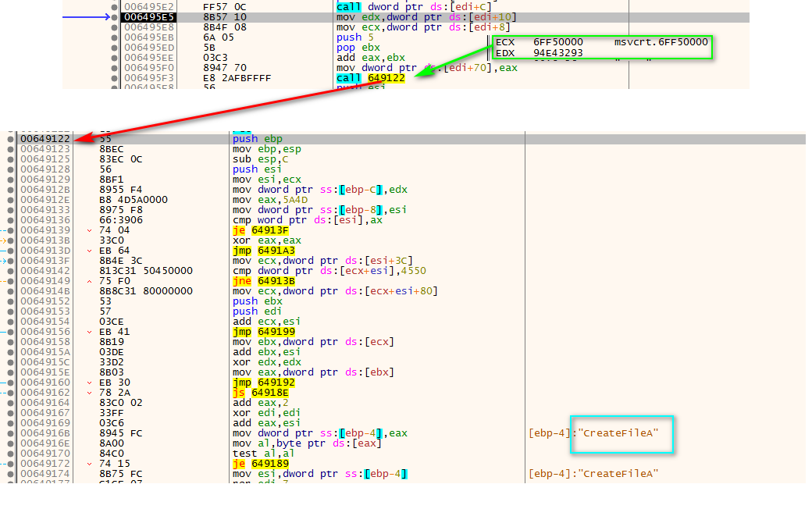
Task: Click 'push esi' at address 00649128
Action: pyautogui.click(x=258, y=169)
